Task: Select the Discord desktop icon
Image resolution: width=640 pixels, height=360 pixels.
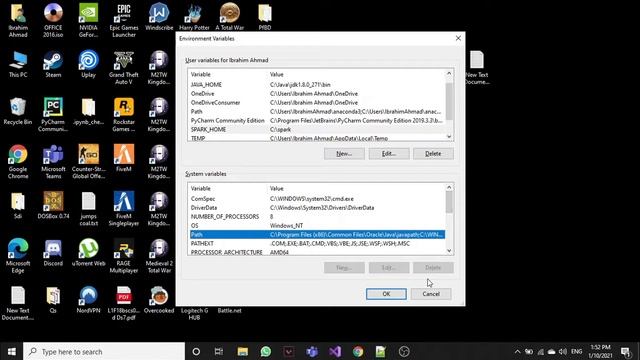Action: coord(53,253)
